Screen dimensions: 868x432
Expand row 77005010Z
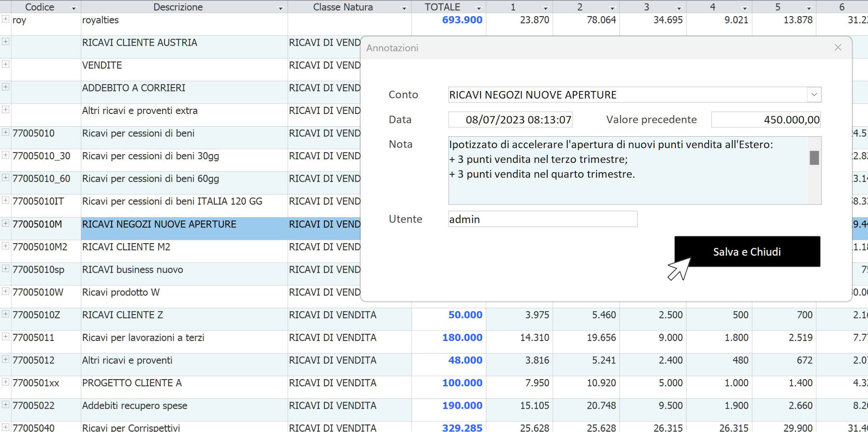pos(6,314)
